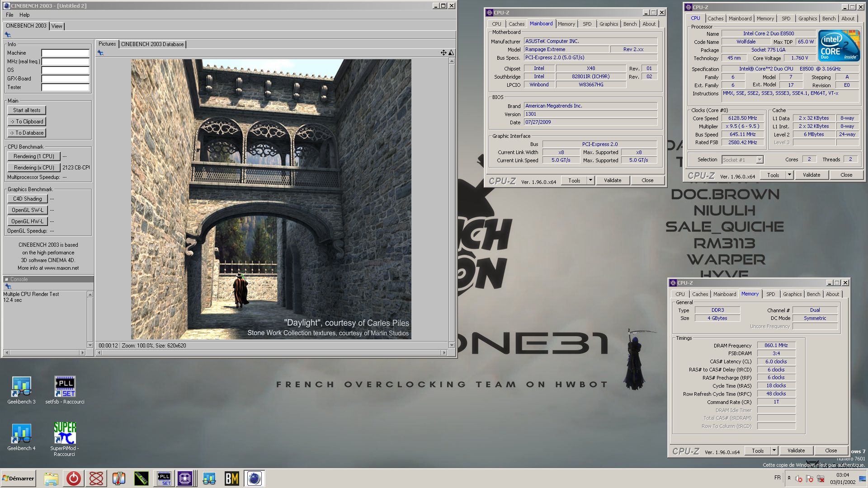Viewport: 868px width, 488px height.
Task: Open the Geekbench 4 desktop shortcut
Action: (x=21, y=437)
